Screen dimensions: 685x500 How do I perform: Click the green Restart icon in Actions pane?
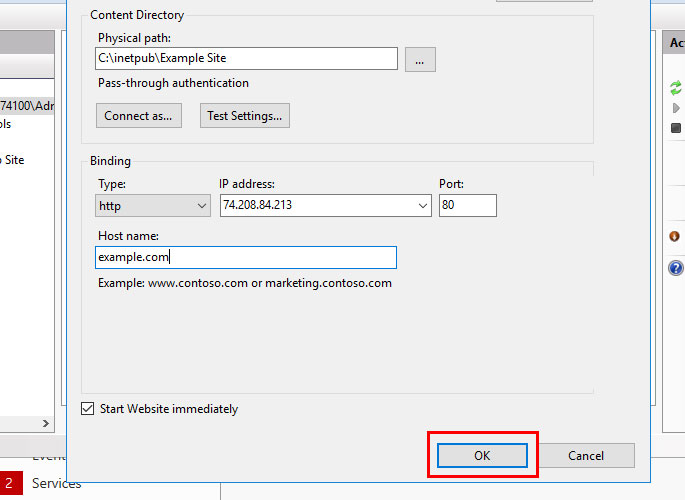pos(676,87)
